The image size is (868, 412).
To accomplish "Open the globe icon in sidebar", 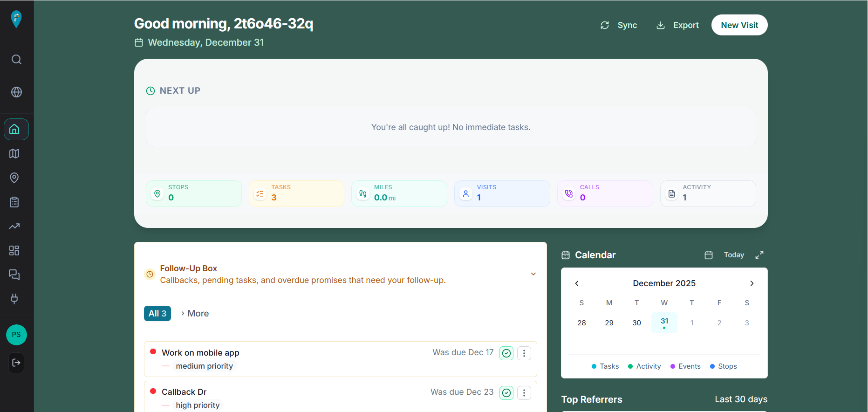I will click(16, 92).
